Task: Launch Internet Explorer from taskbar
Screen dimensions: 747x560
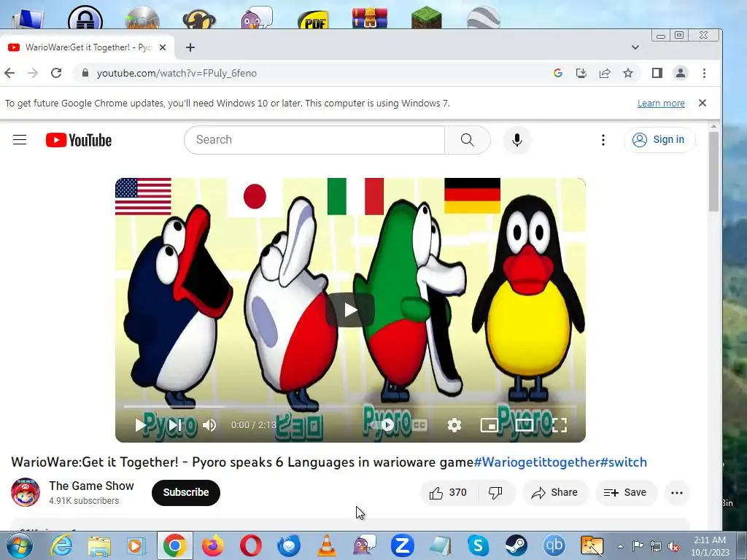Action: pos(62,545)
